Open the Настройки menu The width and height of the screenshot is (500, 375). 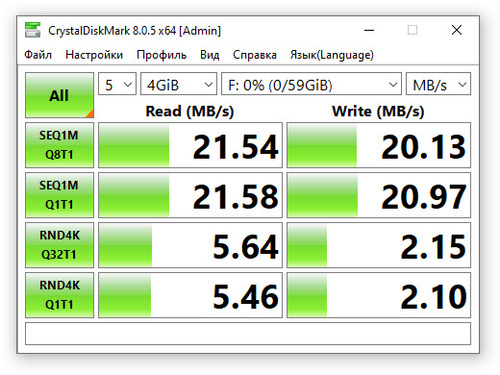94,55
